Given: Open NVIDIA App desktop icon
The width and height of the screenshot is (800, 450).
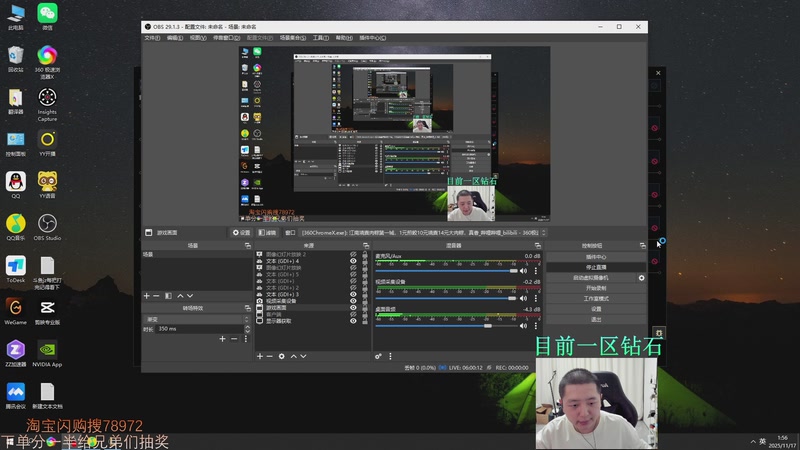Looking at the screenshot, I should pyautogui.click(x=47, y=354).
